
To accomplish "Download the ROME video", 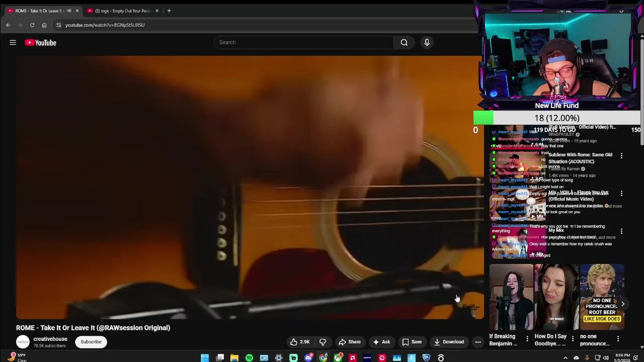I will click(449, 342).
